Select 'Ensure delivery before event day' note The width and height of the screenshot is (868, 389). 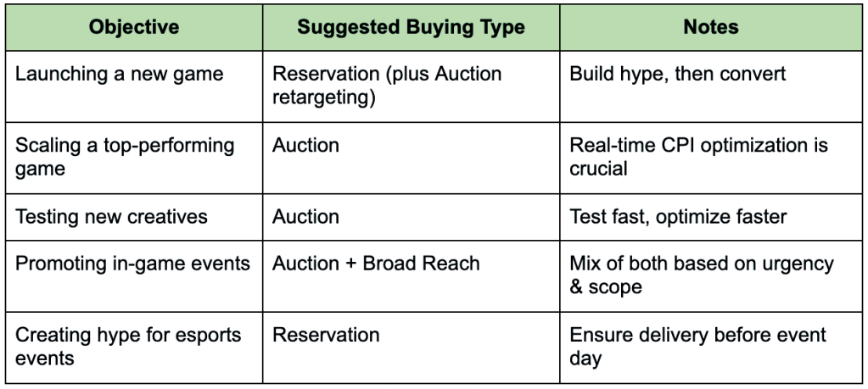[x=697, y=346]
